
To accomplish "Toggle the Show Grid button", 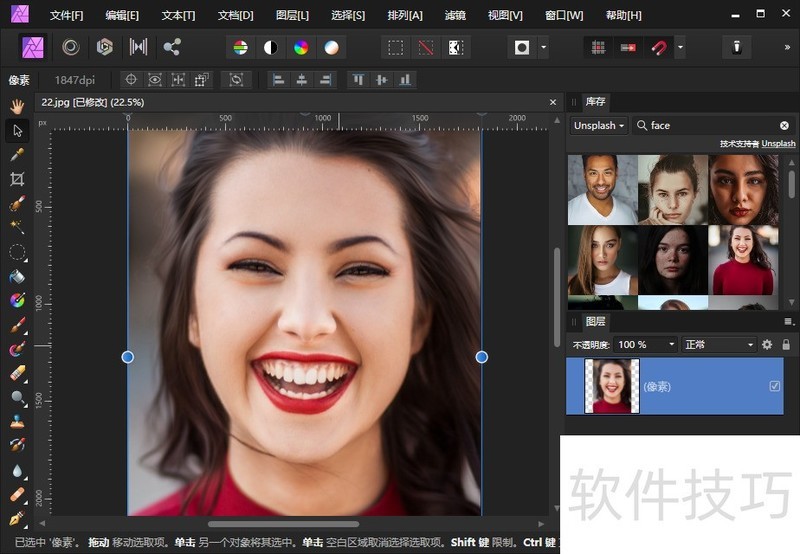I will coord(598,48).
